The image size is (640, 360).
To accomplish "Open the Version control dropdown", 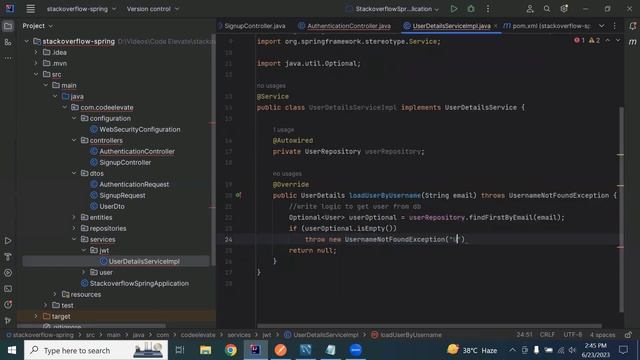I will [x=153, y=9].
